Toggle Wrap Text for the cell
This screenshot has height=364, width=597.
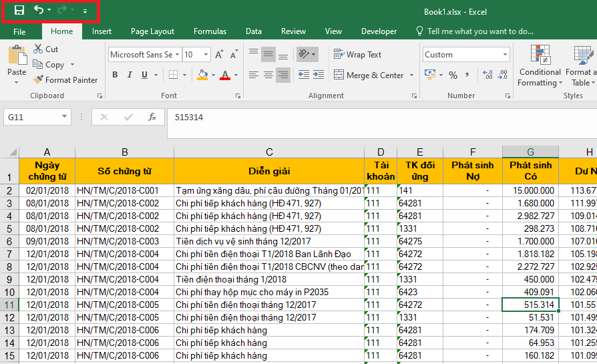pos(357,55)
